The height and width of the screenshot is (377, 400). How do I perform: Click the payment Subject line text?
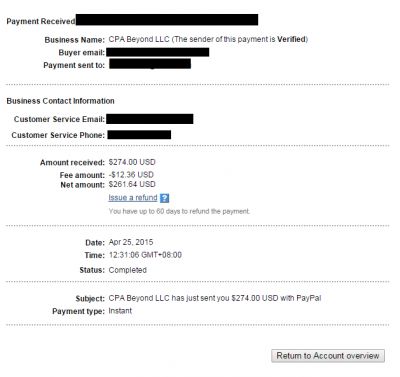pyautogui.click(x=215, y=298)
